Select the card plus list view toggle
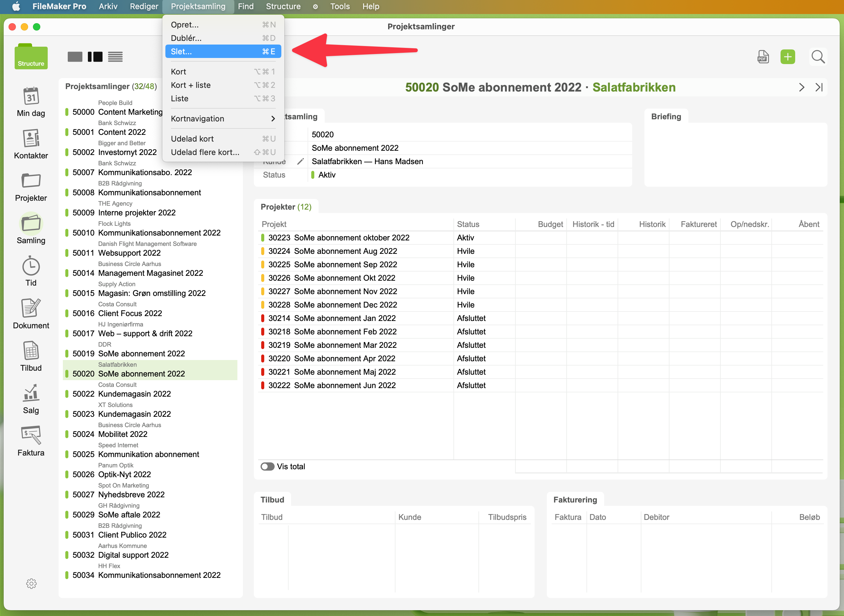 coord(95,57)
